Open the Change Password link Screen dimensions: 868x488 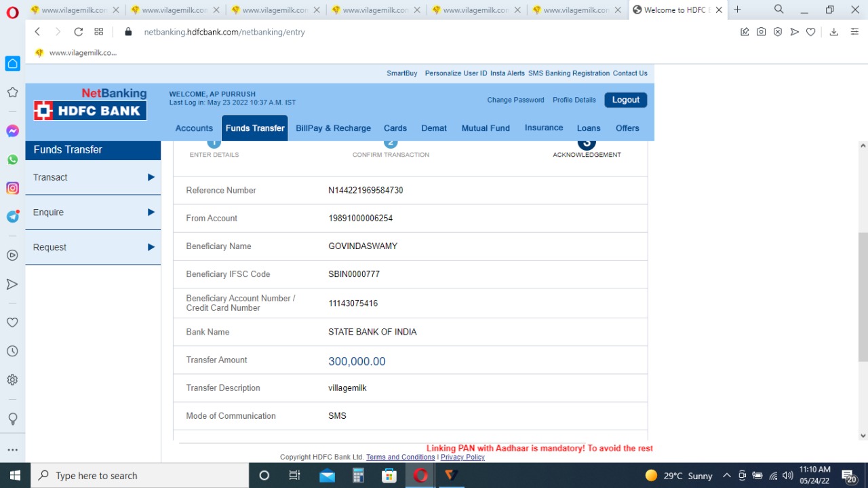pos(515,100)
